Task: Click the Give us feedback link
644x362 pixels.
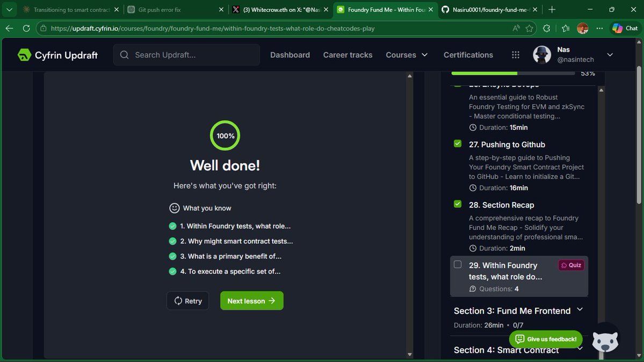Action: [x=546, y=339]
